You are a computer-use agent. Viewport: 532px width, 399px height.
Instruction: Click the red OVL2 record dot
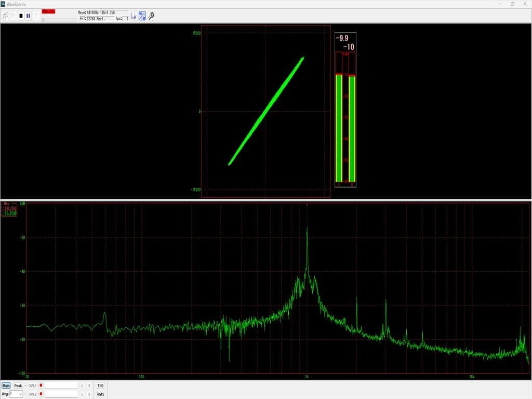41,394
